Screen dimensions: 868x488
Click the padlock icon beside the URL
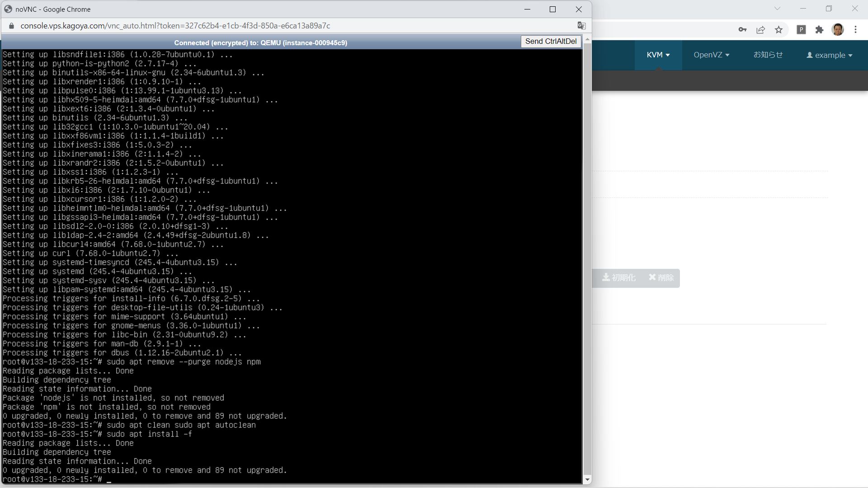point(11,26)
